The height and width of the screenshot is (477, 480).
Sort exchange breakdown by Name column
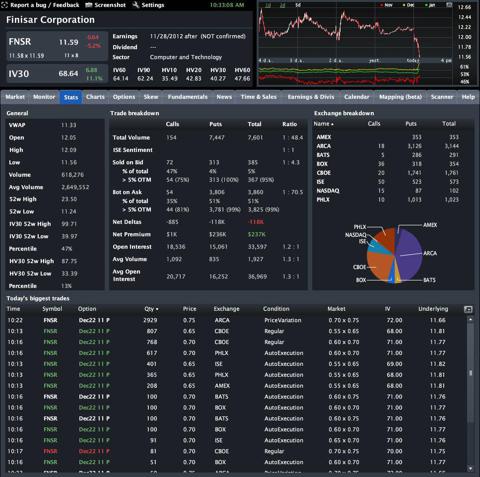pyautogui.click(x=323, y=124)
